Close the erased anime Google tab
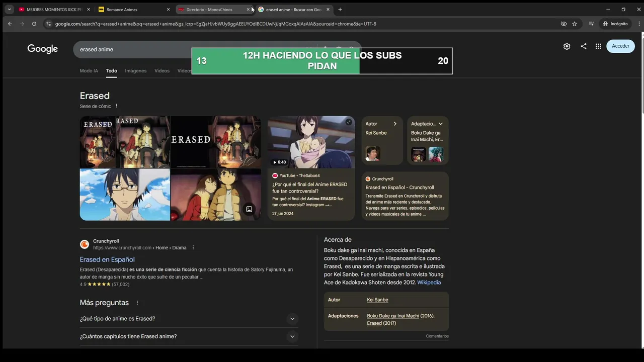This screenshot has width=644, height=362. tap(328, 10)
